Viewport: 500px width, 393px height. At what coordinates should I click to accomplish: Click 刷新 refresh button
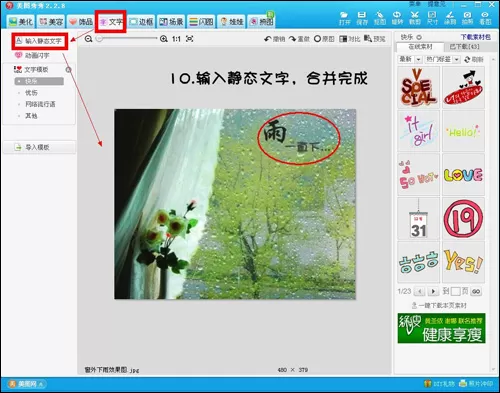[474, 59]
